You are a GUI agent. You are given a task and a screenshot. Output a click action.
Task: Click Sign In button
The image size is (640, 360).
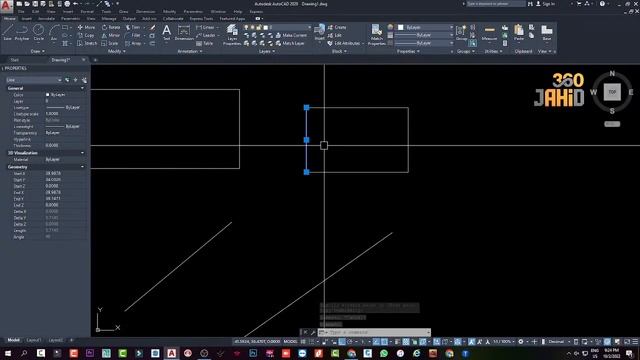point(545,4)
